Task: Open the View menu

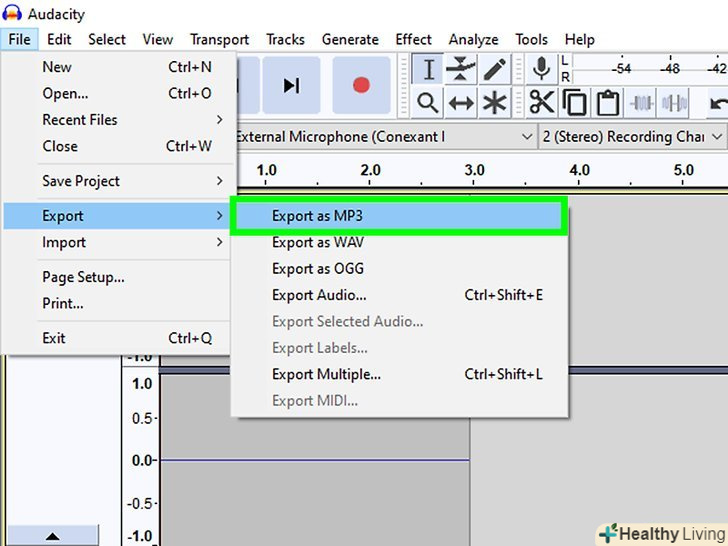Action: point(157,39)
